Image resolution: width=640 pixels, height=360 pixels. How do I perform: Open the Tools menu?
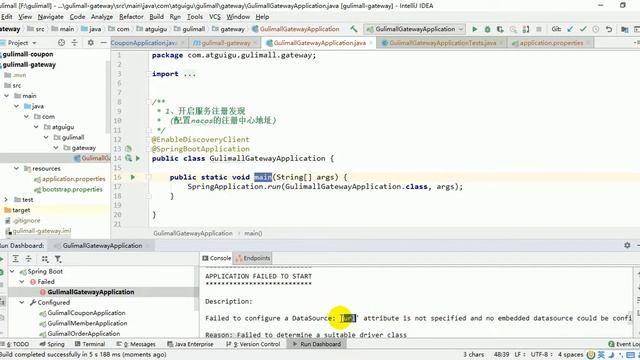click(x=195, y=17)
